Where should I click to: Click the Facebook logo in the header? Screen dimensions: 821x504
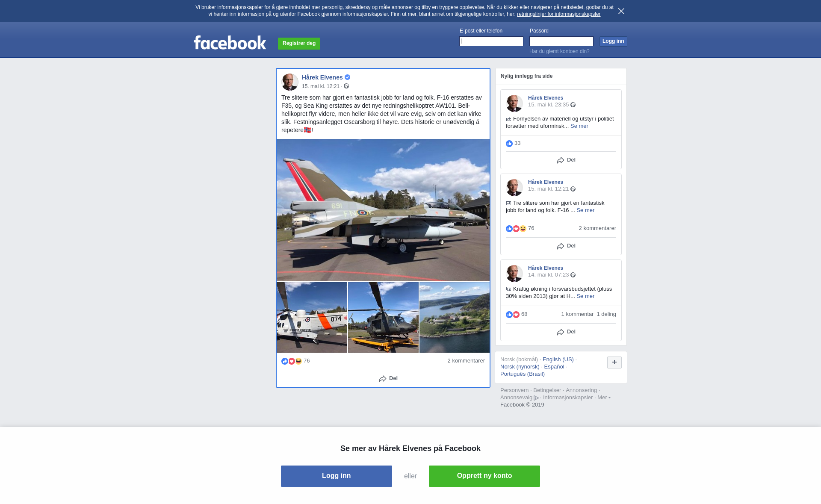point(230,42)
